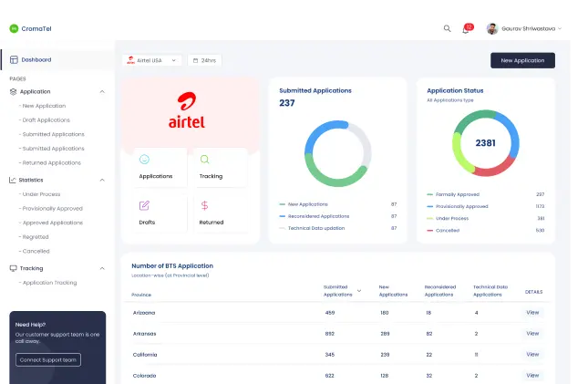Click the California province cell
The height and width of the screenshot is (384, 588).
(x=145, y=355)
